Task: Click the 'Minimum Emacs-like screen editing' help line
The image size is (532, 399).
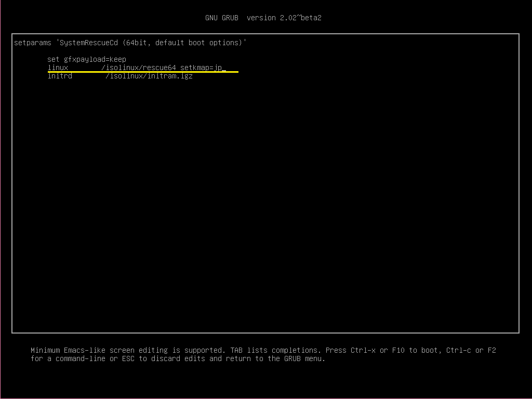Action: coord(263,350)
